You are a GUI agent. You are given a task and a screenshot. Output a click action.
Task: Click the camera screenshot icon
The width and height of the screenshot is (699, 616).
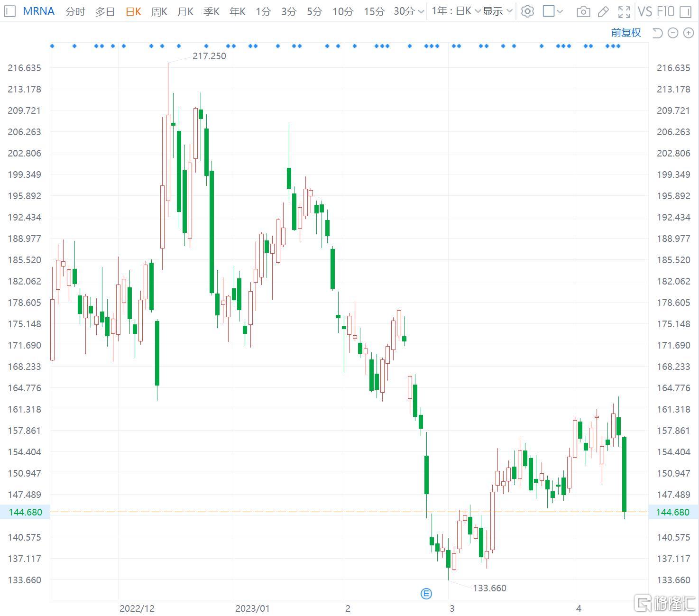pyautogui.click(x=583, y=11)
